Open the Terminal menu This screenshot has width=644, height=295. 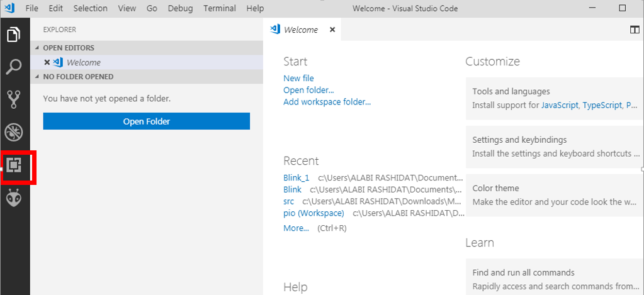click(x=220, y=8)
